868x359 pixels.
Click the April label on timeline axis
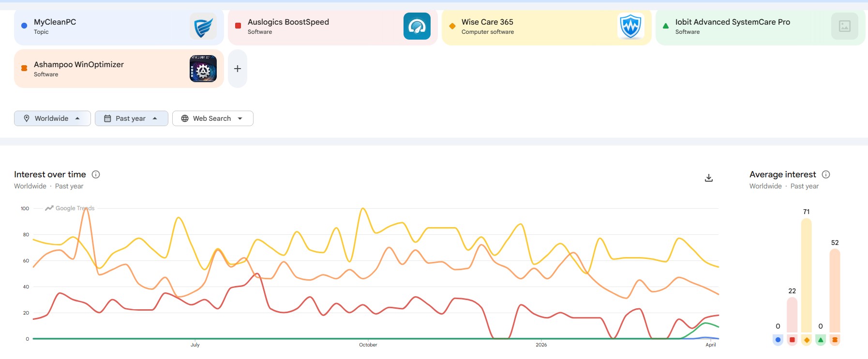(711, 345)
